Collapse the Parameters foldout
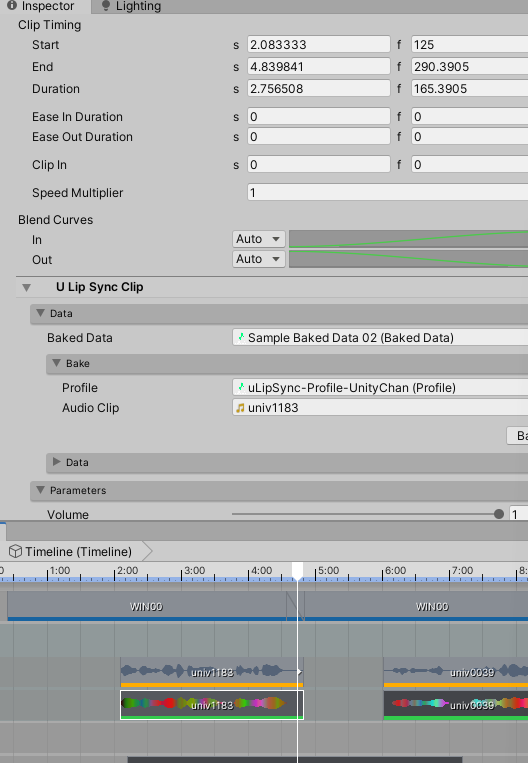This screenshot has height=763, width=528. [x=41, y=490]
